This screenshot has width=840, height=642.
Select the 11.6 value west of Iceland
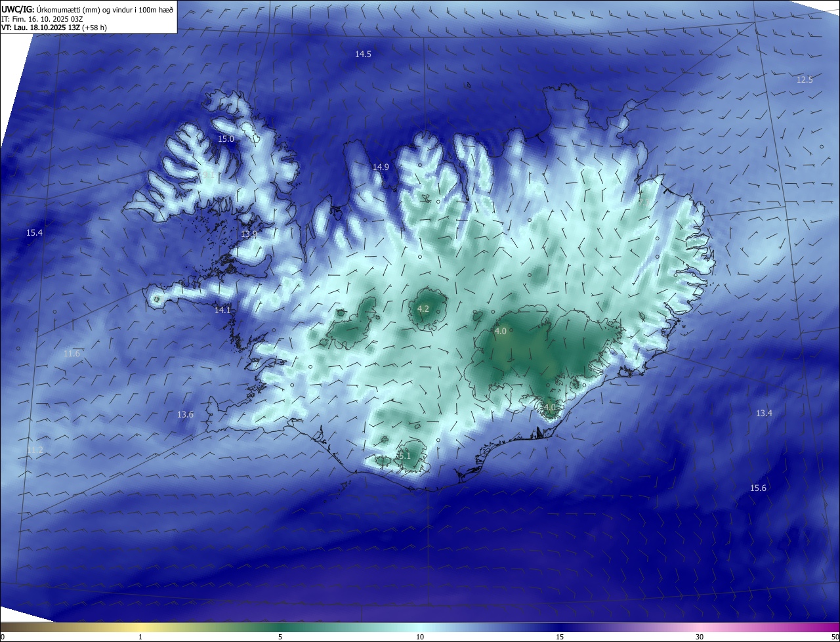click(x=72, y=354)
